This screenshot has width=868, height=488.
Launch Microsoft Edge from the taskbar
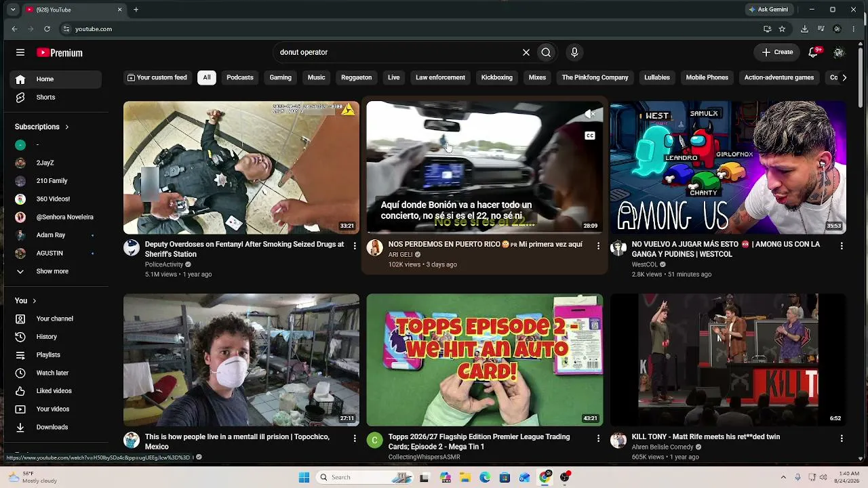[485, 477]
